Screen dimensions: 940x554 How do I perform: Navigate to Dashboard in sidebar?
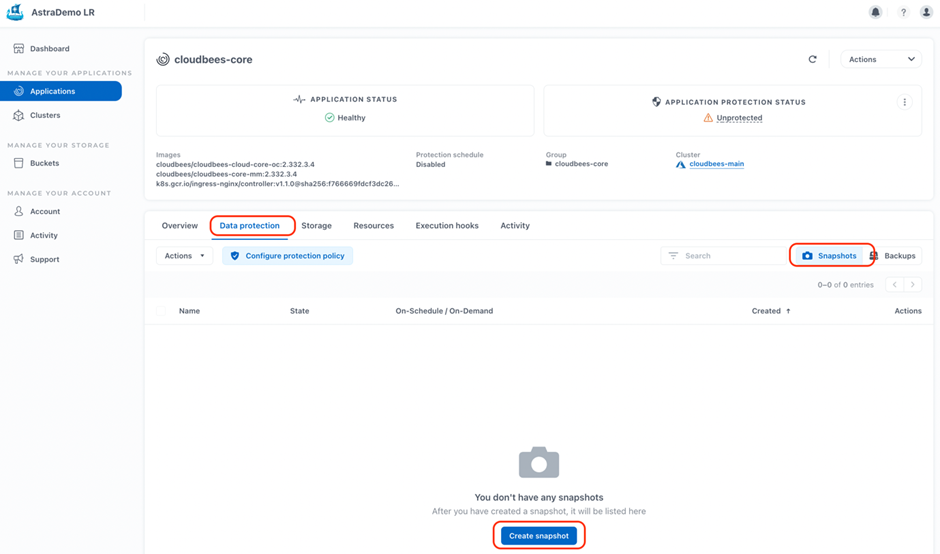tap(49, 49)
